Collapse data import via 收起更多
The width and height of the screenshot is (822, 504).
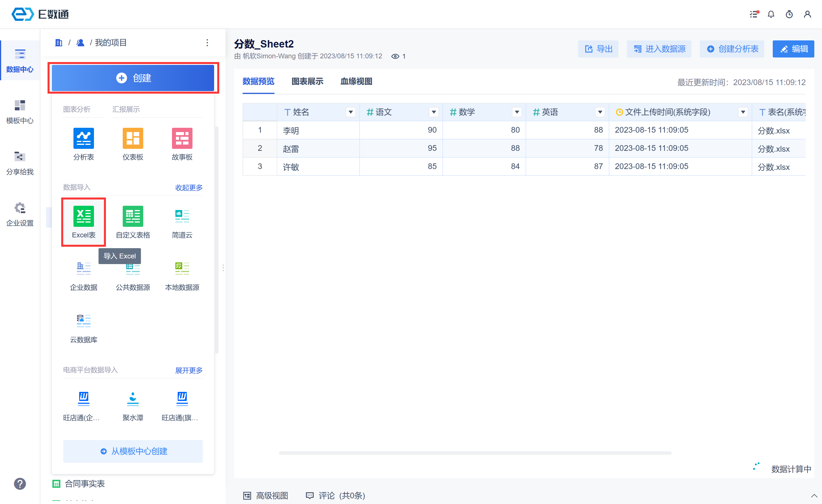click(189, 188)
